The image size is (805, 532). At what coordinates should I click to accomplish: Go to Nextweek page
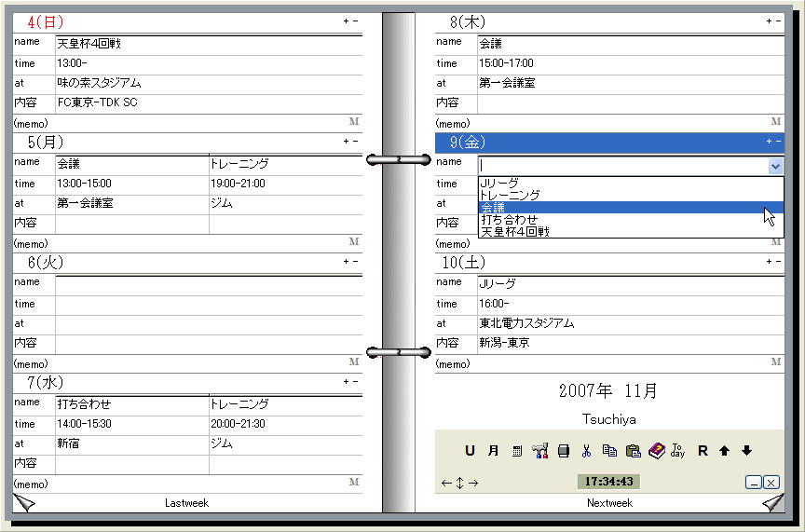tap(609, 503)
